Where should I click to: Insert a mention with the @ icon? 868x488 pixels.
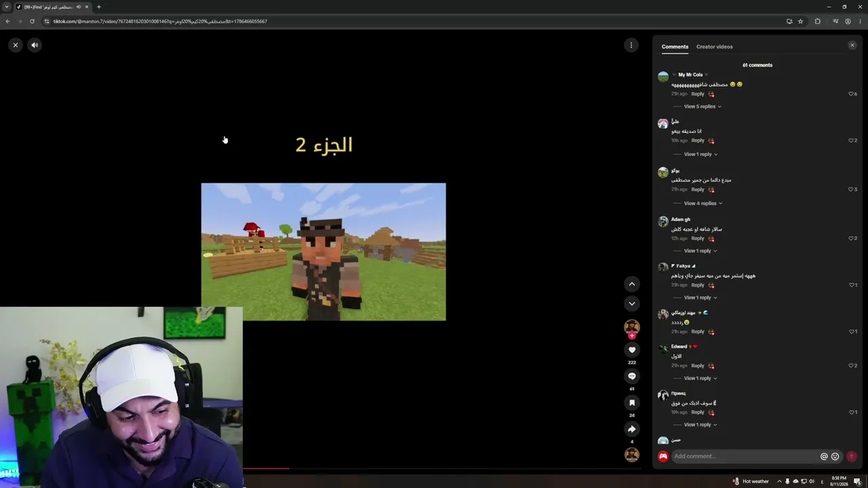[x=824, y=457]
